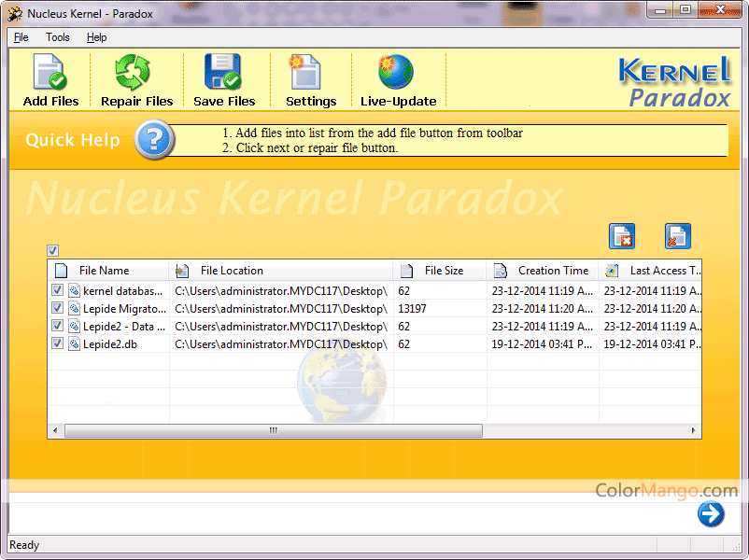Click the remove selected file icon above list
This screenshot has height=560, width=749.
click(x=622, y=237)
